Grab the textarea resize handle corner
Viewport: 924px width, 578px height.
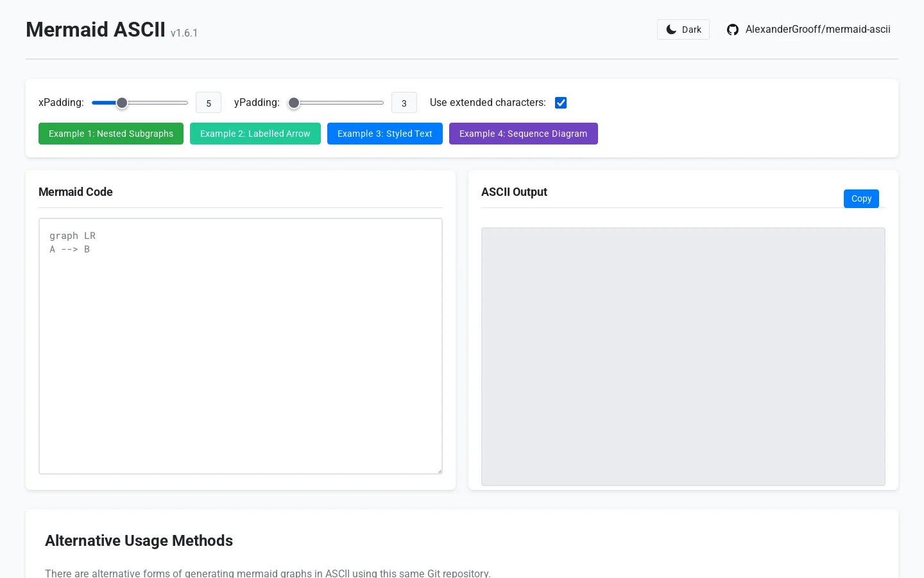439,471
